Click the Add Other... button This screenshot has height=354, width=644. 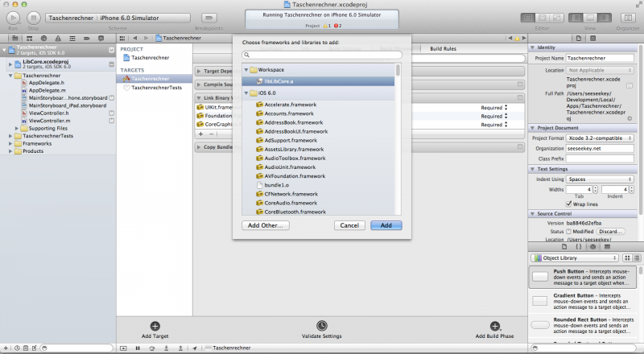tap(266, 225)
